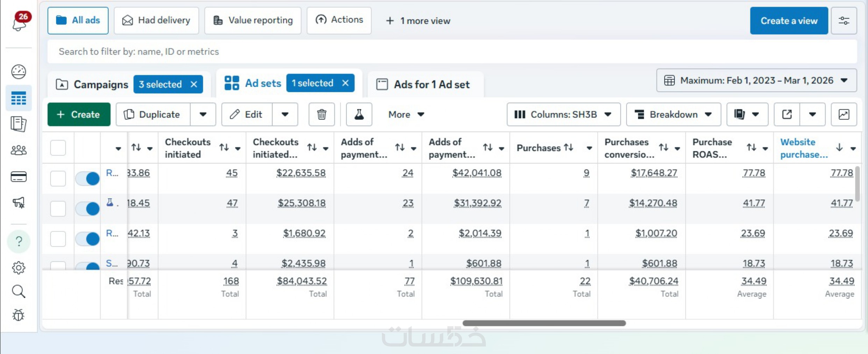Click the Search magnifier icon in sidebar
Viewport: 868px width, 354px height.
(x=19, y=291)
